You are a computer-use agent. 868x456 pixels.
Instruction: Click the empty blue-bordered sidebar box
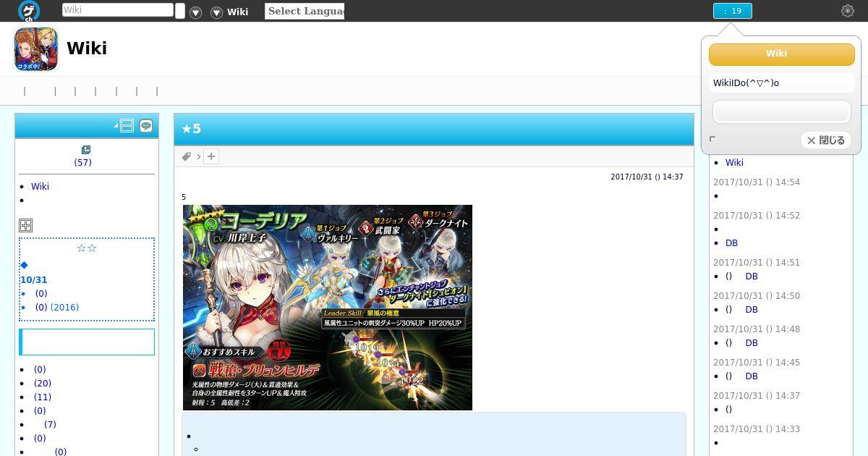87,342
